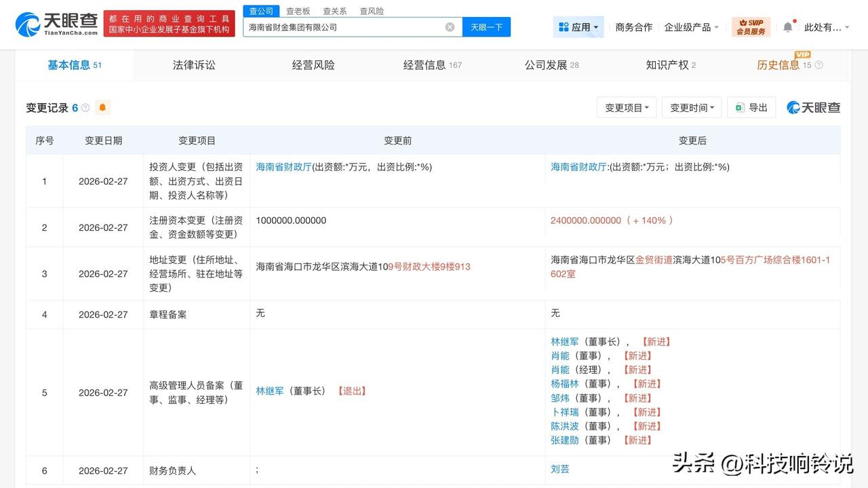Switch to 基本信息 tab

(x=75, y=65)
